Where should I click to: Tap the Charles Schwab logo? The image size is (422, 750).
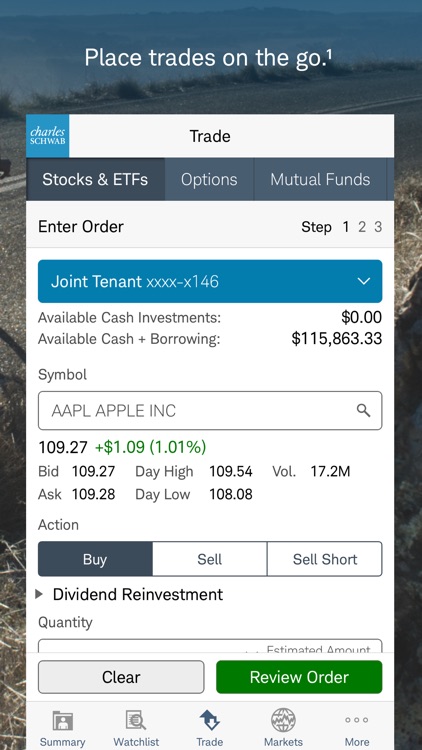pos(47,136)
